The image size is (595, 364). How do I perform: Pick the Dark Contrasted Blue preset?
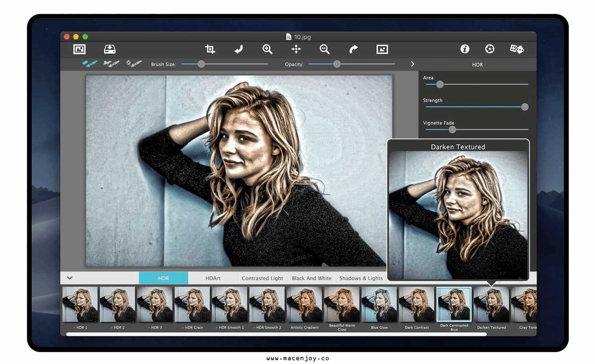(x=454, y=305)
